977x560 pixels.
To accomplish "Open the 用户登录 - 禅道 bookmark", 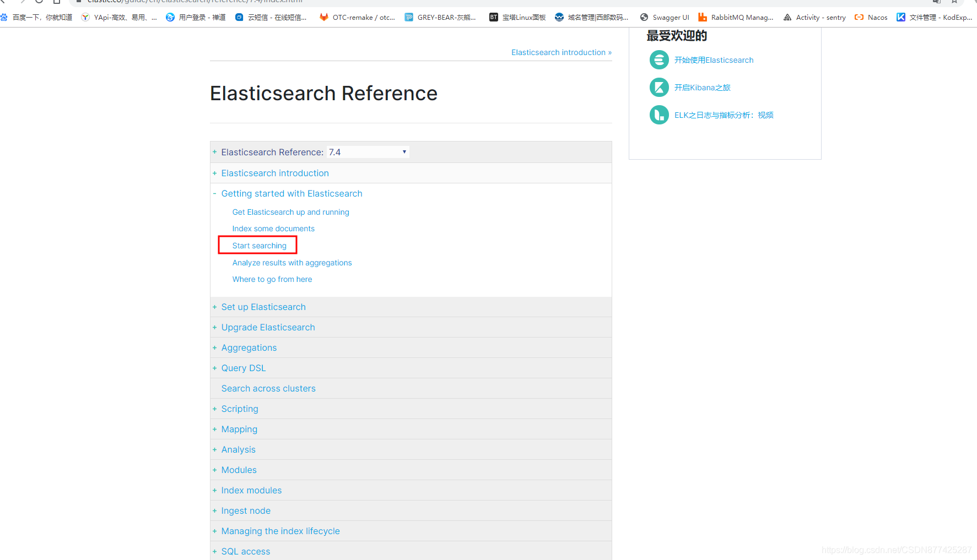I will pyautogui.click(x=196, y=17).
